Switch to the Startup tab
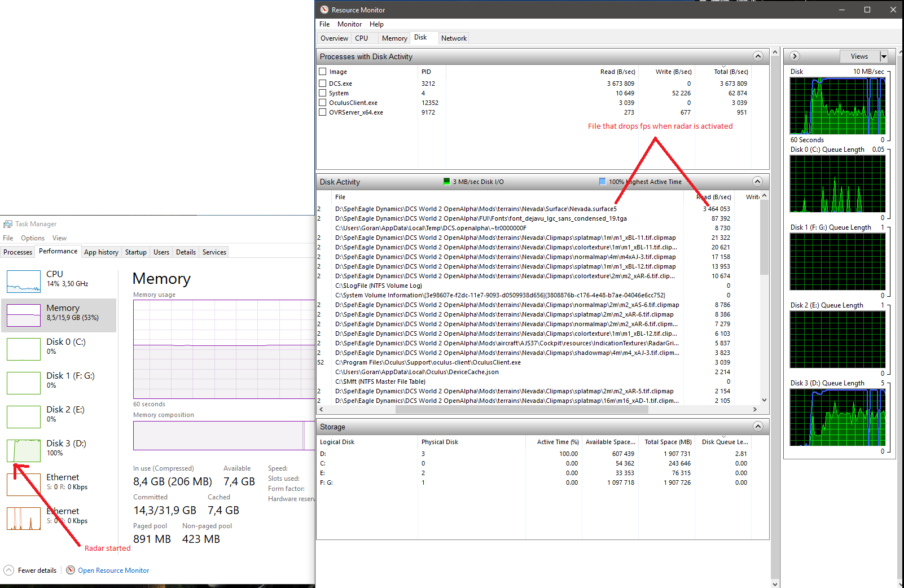904x588 pixels. point(136,252)
